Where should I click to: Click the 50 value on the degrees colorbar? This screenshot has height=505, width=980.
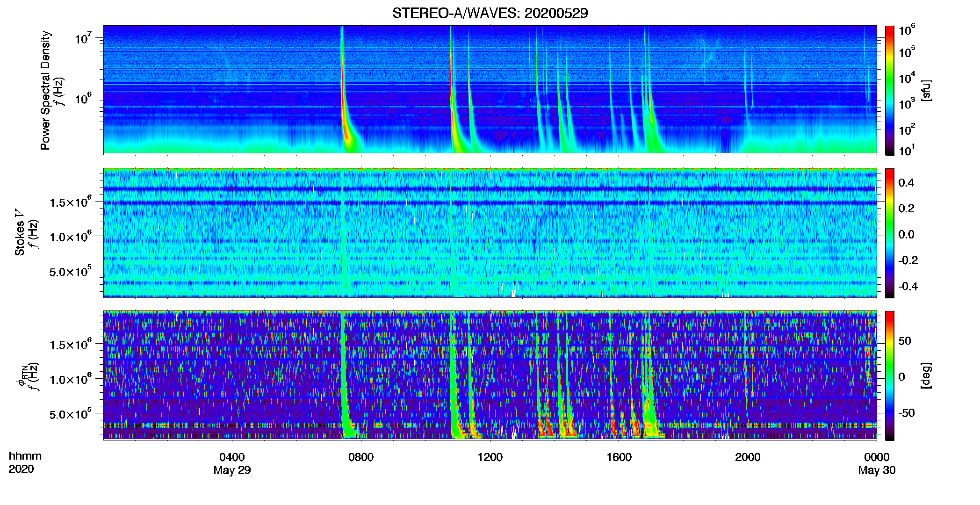(x=905, y=341)
